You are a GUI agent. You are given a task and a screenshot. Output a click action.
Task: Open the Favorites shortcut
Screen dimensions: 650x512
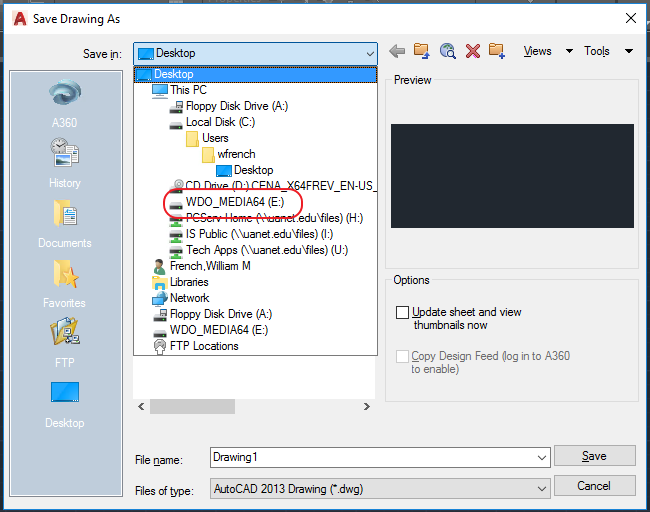click(x=65, y=284)
